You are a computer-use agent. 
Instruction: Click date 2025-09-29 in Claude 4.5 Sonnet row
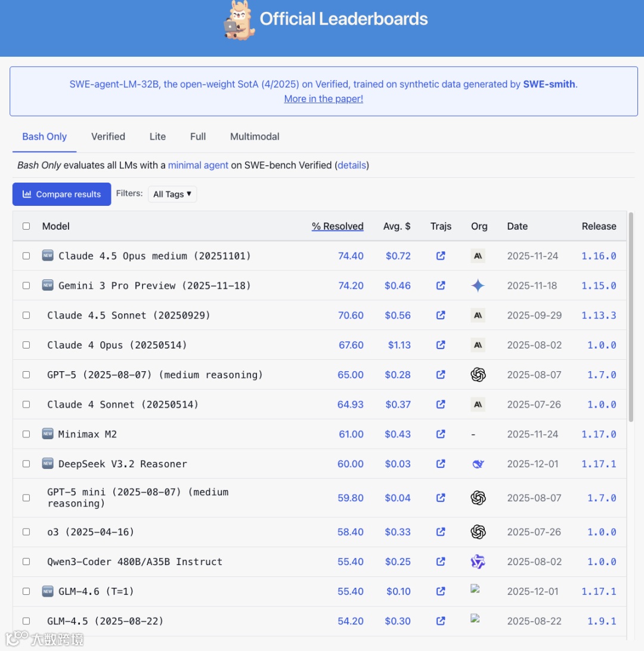pyautogui.click(x=534, y=315)
